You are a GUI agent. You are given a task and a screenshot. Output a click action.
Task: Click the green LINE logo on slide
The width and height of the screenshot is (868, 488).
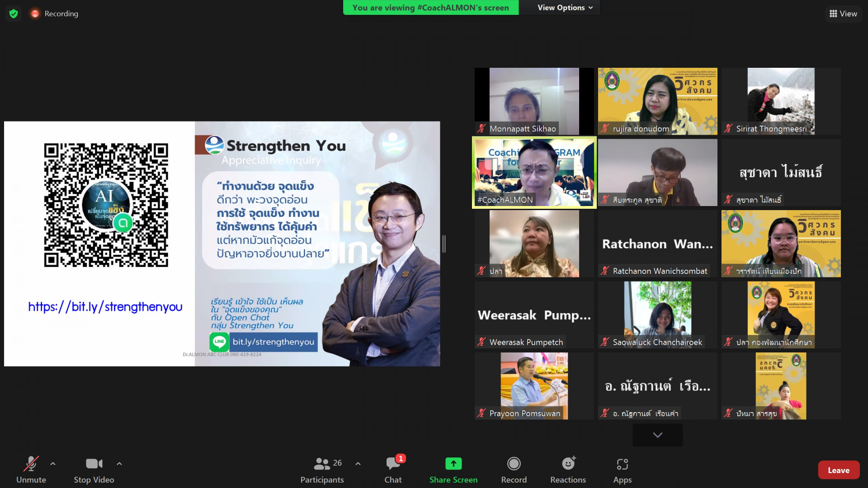pos(219,342)
